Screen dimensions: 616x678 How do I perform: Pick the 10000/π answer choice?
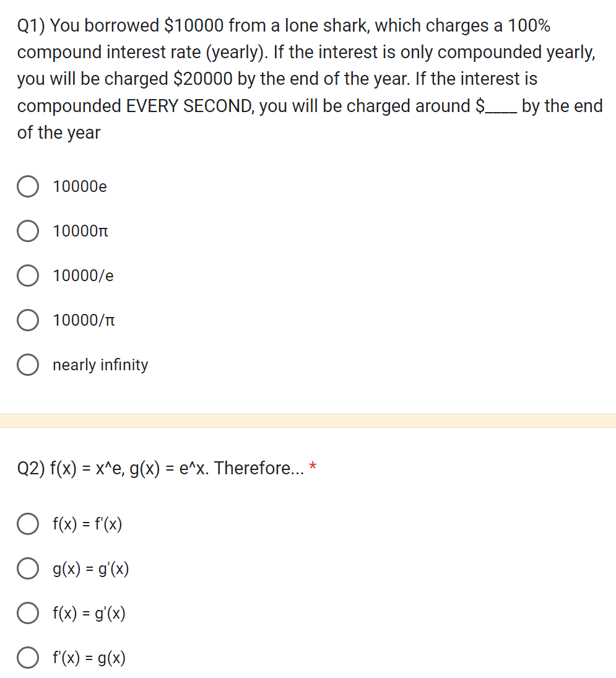click(27, 320)
